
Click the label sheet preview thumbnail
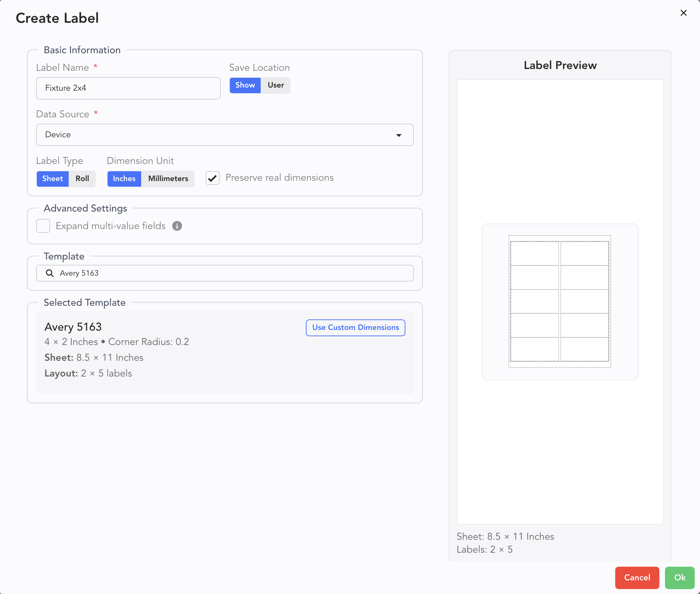(x=560, y=302)
